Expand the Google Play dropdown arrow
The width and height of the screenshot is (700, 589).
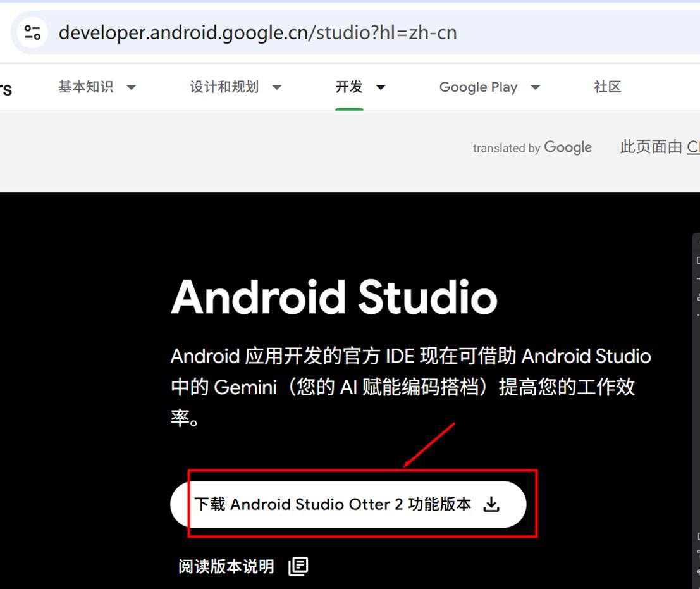click(x=535, y=87)
